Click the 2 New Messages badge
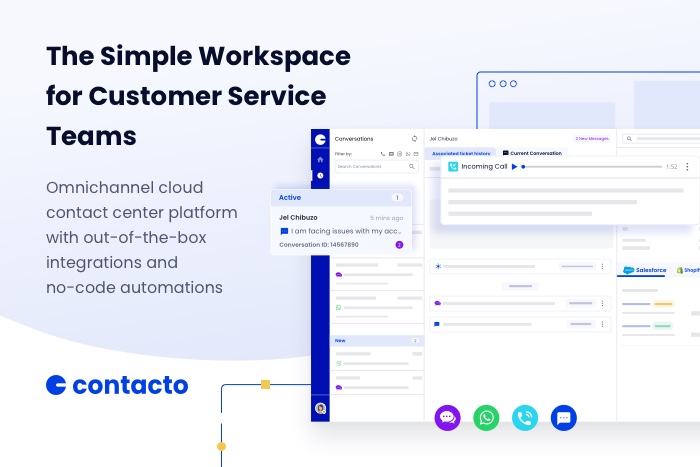700x467 pixels. (591, 138)
